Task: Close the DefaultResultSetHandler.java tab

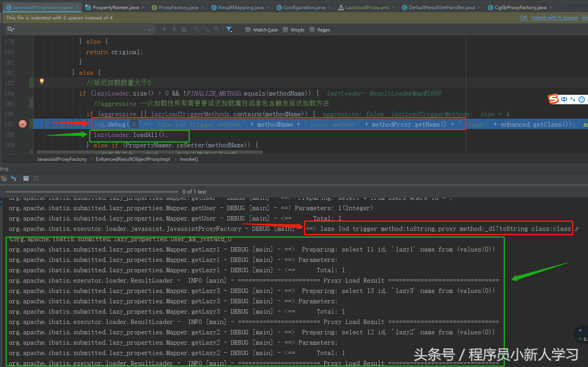Action: tap(479, 7)
